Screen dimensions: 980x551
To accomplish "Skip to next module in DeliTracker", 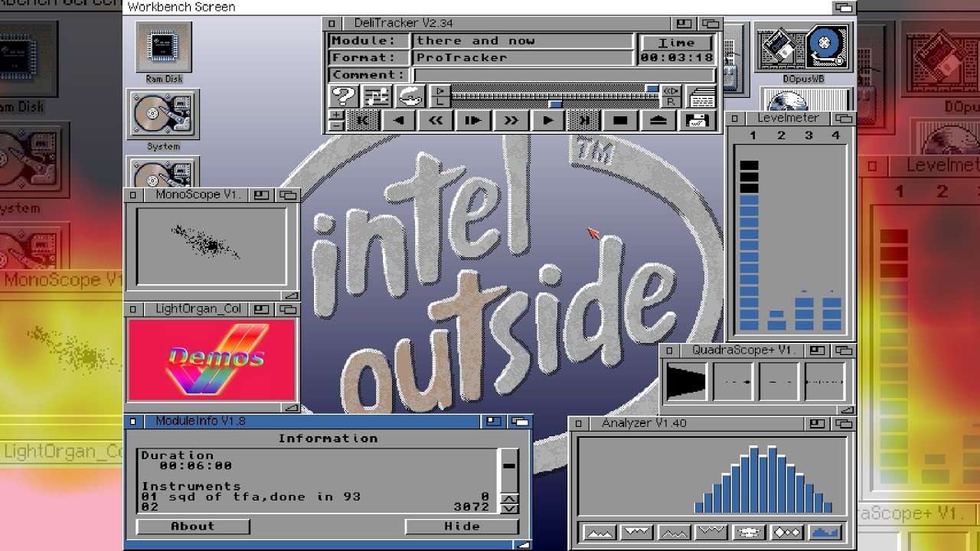I will (x=583, y=120).
